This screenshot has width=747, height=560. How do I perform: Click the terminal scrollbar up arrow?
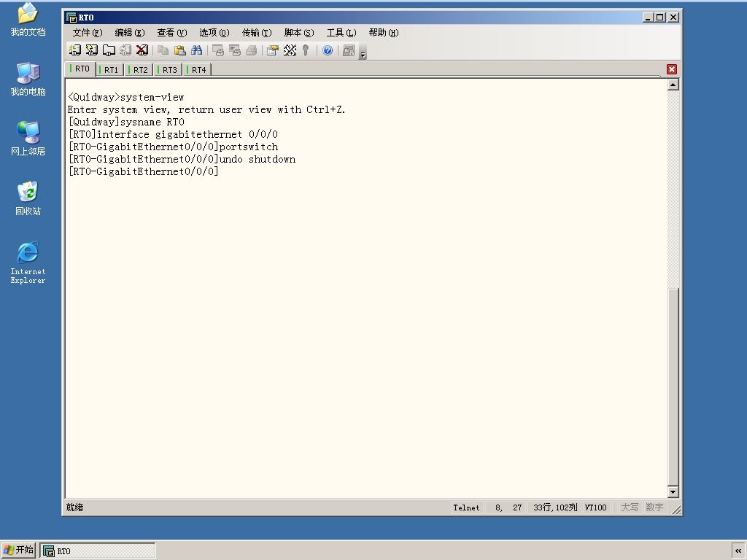coord(673,85)
